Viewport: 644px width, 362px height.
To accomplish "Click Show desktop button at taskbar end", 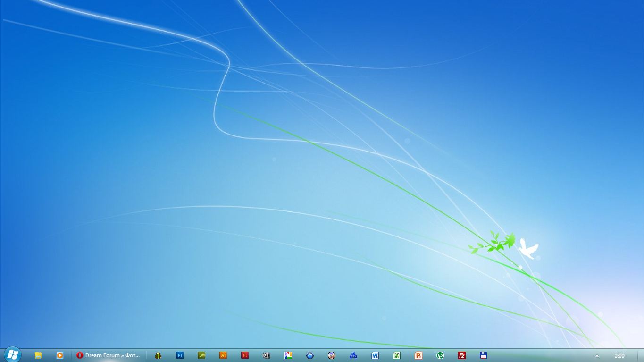I will [641, 355].
